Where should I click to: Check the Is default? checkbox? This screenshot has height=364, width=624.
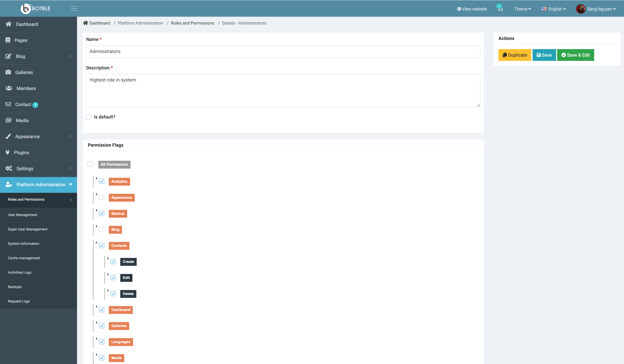click(89, 117)
